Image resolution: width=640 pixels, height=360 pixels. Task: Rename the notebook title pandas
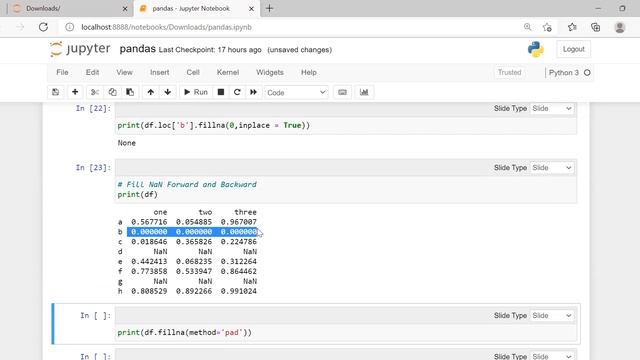pos(138,49)
